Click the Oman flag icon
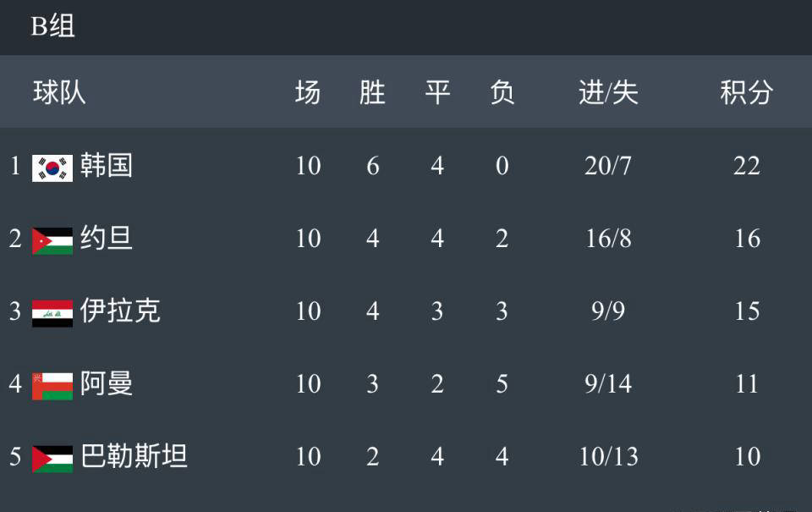Image resolution: width=812 pixels, height=512 pixels. (x=52, y=385)
